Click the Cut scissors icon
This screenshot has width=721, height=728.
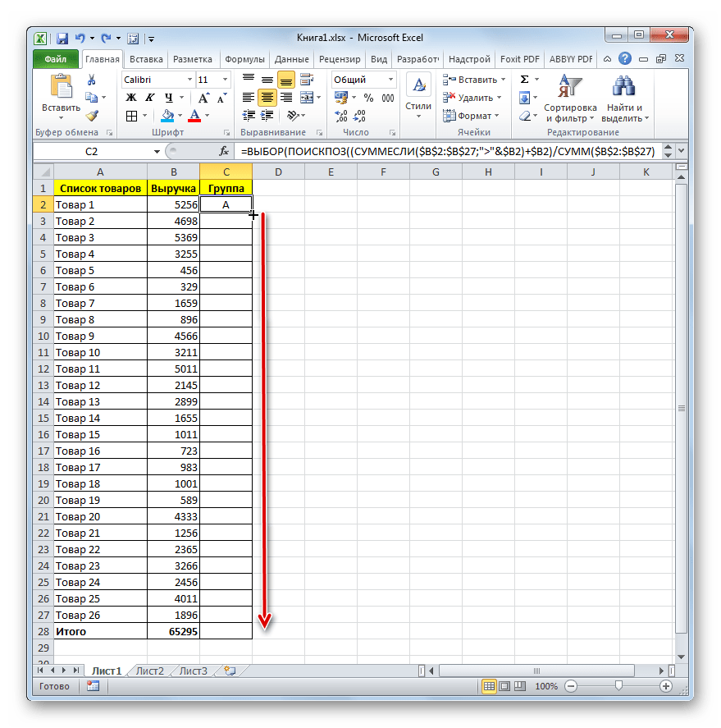pyautogui.click(x=92, y=80)
